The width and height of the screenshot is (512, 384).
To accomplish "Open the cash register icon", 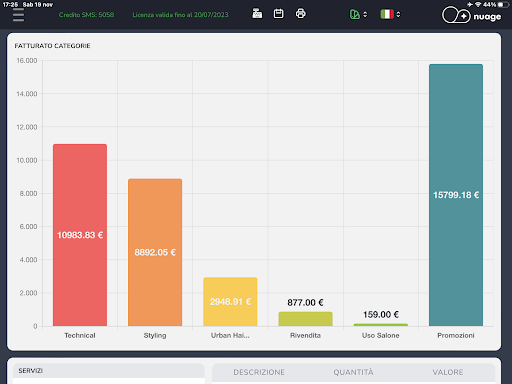I will 257,14.
